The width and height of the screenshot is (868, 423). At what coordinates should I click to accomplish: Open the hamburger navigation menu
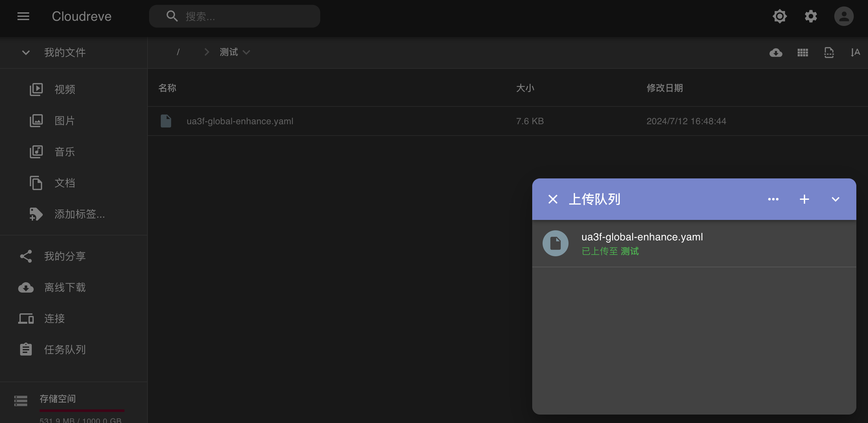pyautogui.click(x=23, y=16)
